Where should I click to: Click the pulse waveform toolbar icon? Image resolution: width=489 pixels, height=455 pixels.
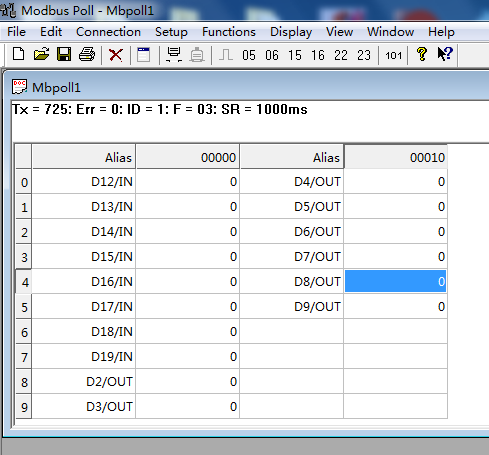[x=226, y=55]
